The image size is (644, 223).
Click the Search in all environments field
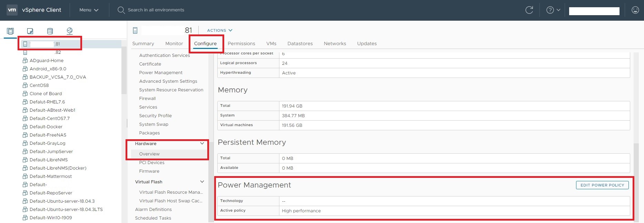(x=156, y=10)
